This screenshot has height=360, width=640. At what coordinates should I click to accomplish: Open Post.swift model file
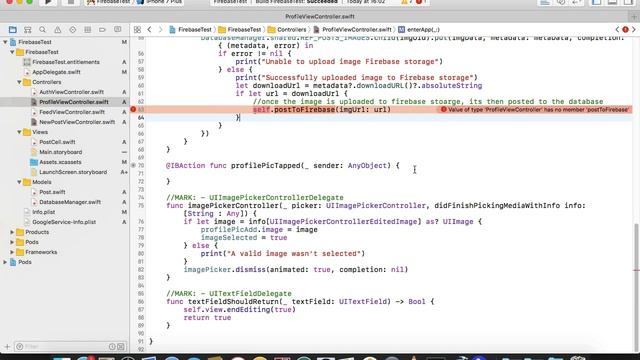pyautogui.click(x=52, y=192)
